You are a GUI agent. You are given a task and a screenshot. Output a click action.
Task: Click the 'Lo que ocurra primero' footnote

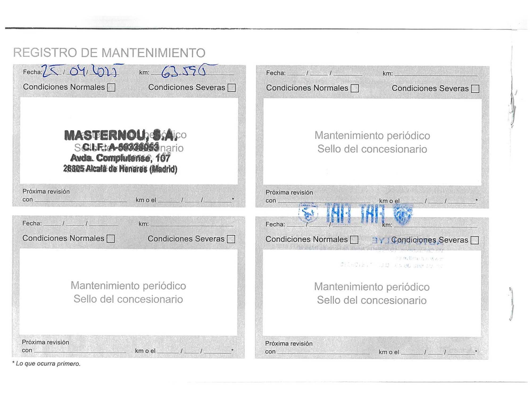[47, 364]
